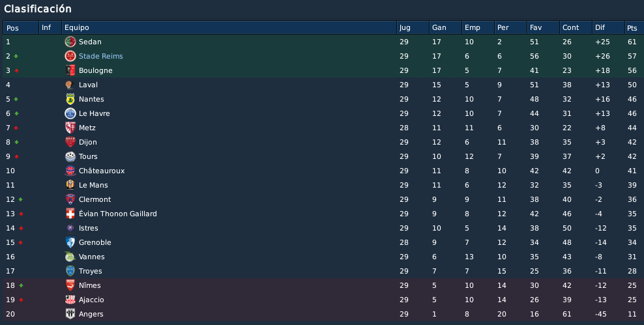Sort table by the Pts column header

click(x=634, y=27)
